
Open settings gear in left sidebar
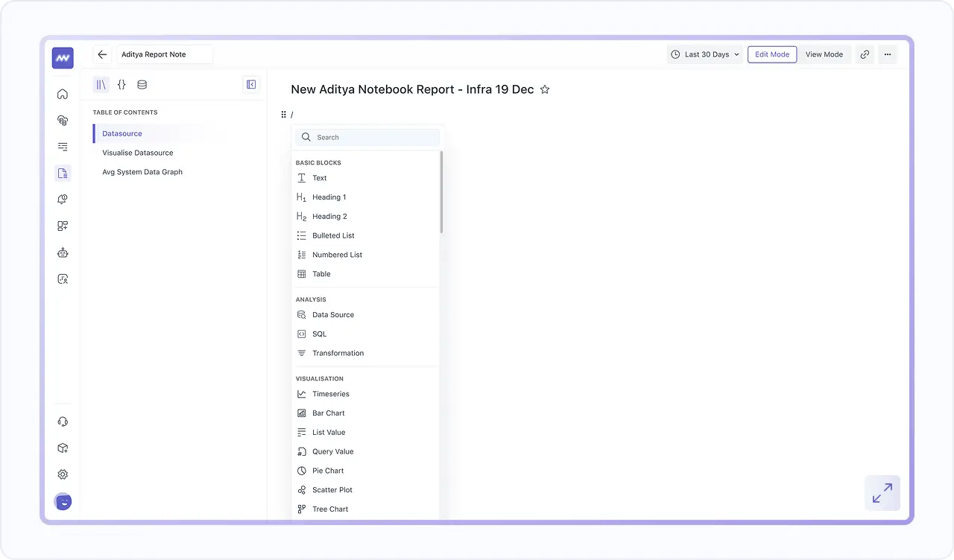click(63, 474)
